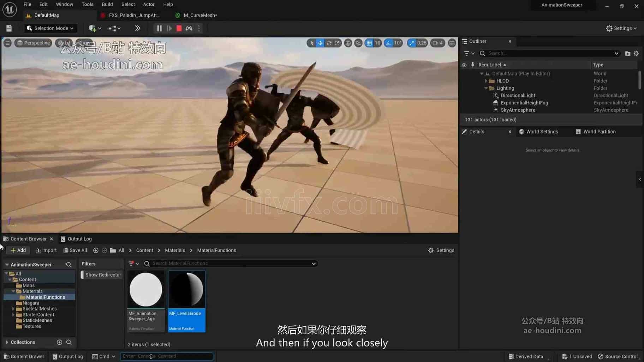Open scale snap value 0,25 dropdown
The height and width of the screenshot is (362, 644).
(422, 43)
